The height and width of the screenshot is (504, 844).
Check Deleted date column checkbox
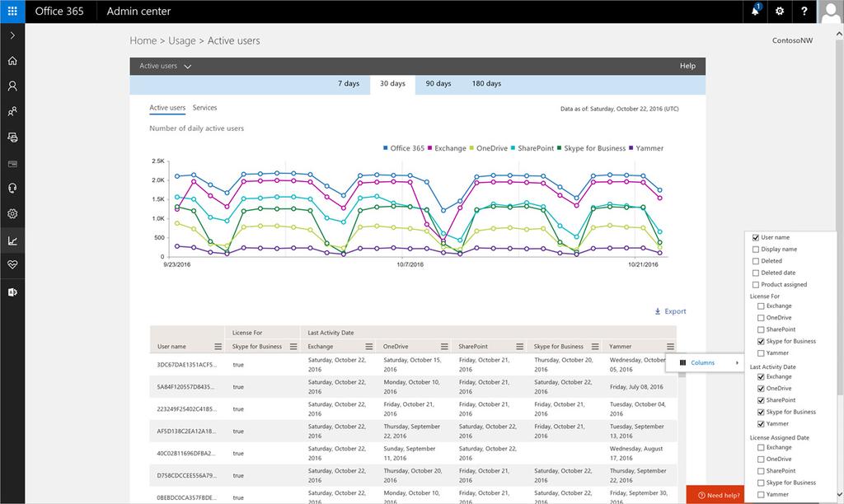click(x=756, y=273)
